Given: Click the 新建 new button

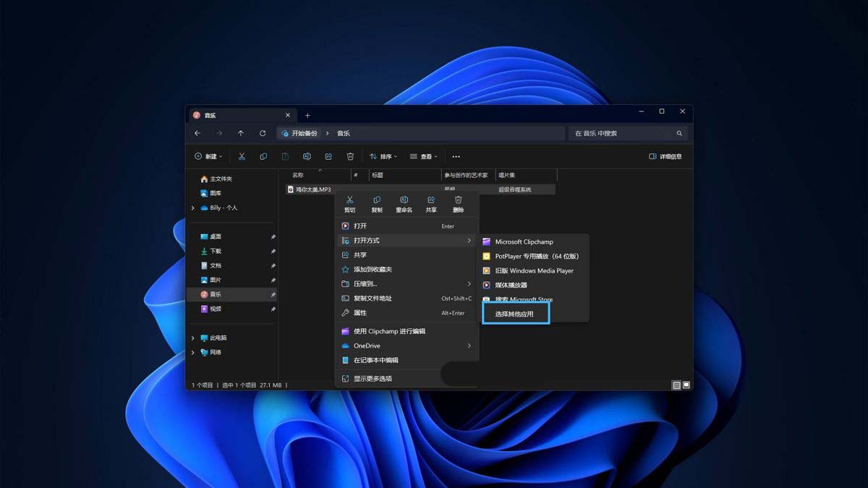Looking at the screenshot, I should [208, 156].
